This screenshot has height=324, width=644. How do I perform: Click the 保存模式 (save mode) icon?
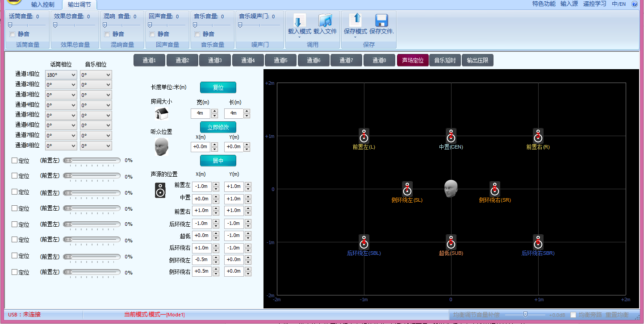click(x=355, y=21)
